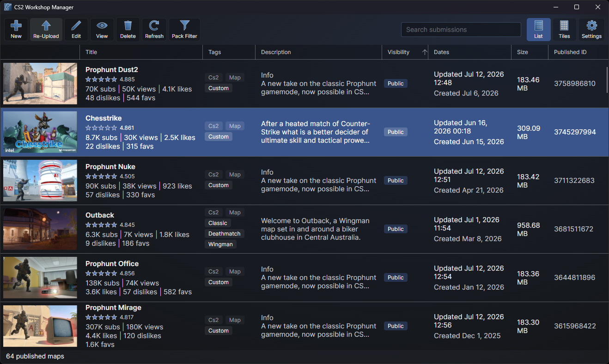This screenshot has width=609, height=364.
Task: Toggle the Visibility column sort arrow
Action: (x=425, y=52)
